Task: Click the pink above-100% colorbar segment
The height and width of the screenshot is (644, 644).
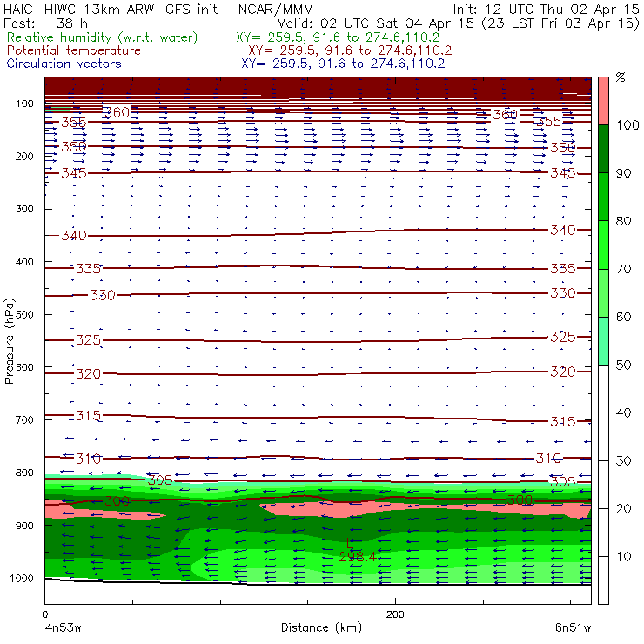Action: (603, 101)
